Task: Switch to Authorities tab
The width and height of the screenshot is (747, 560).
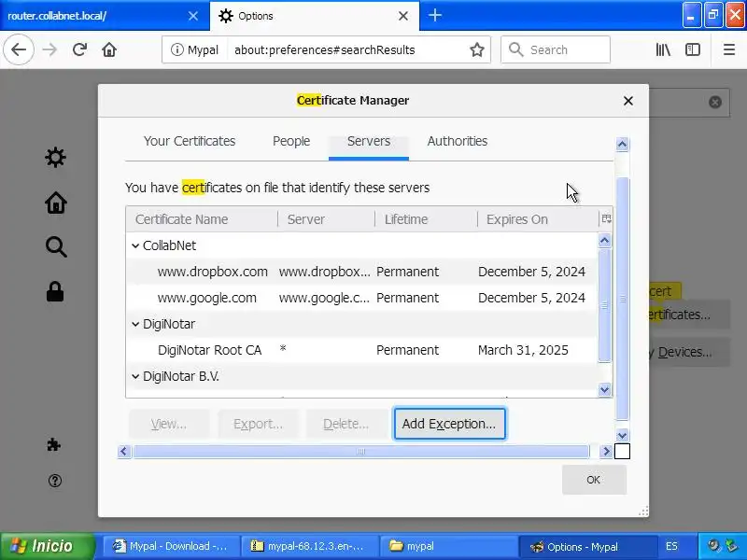Action: click(x=458, y=141)
